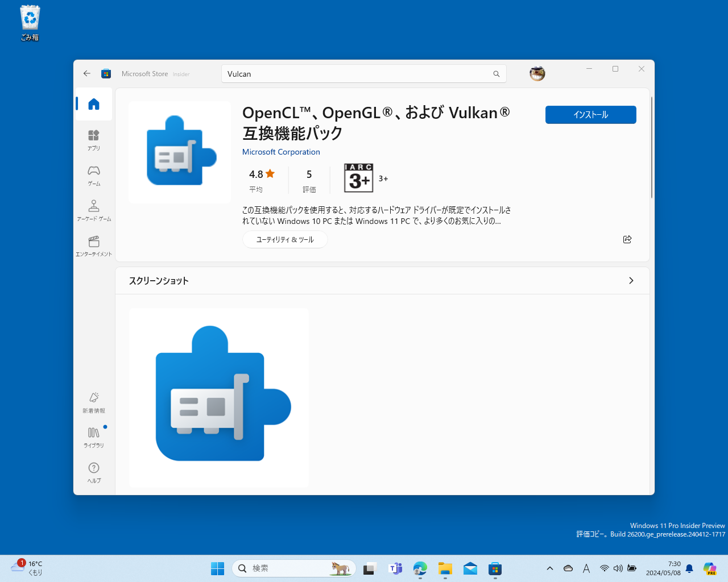Click the 4.8 average rating
Image resolution: width=728 pixels, height=582 pixels.
262,180
